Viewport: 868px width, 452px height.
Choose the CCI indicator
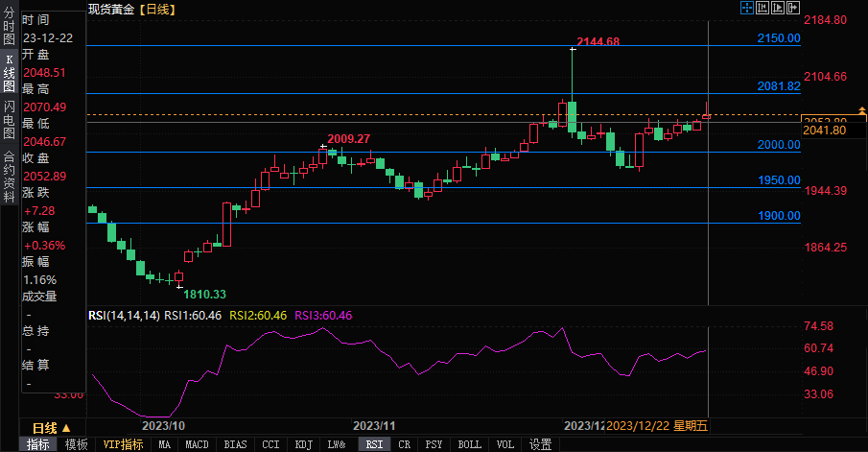coord(270,444)
